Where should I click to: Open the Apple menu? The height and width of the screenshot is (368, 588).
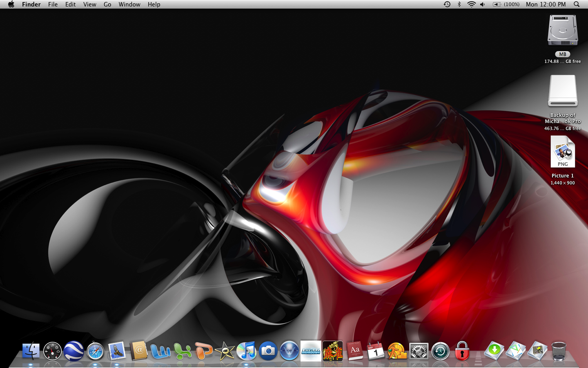click(11, 4)
